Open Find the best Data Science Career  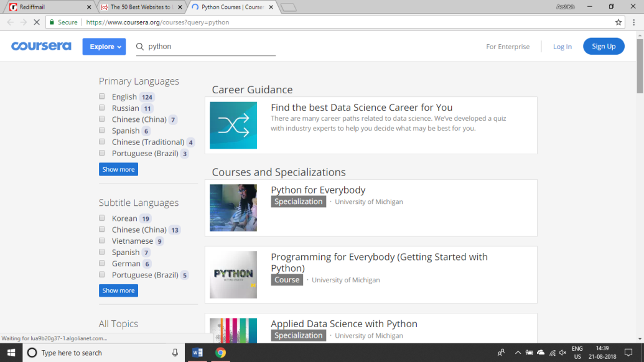coord(362,108)
